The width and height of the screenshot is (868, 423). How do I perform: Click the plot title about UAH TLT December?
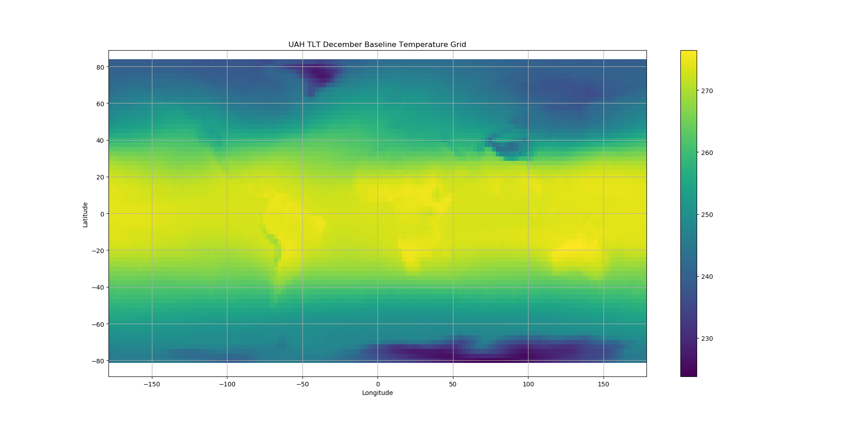coord(377,45)
